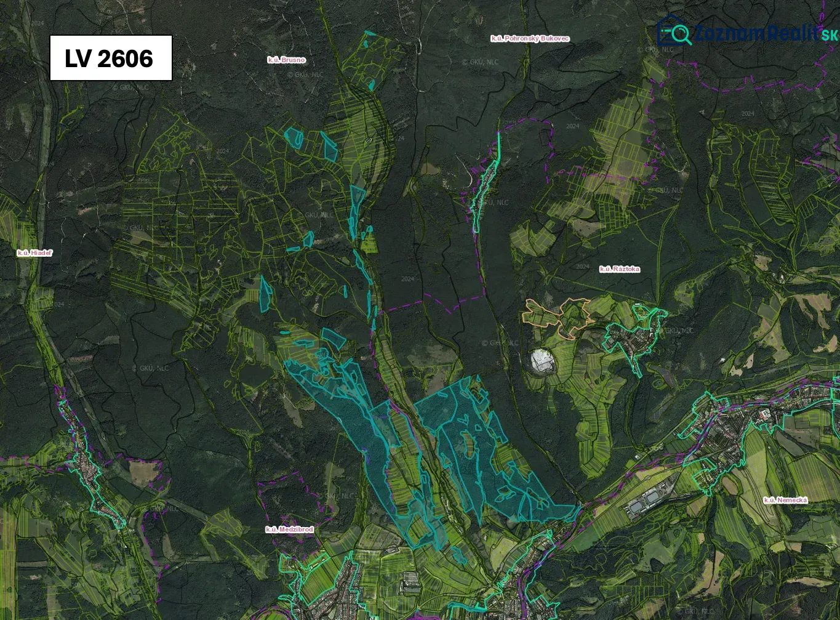Image resolution: width=840 pixels, height=620 pixels.
Task: Click the "LV 2606" label box
Action: (111, 58)
